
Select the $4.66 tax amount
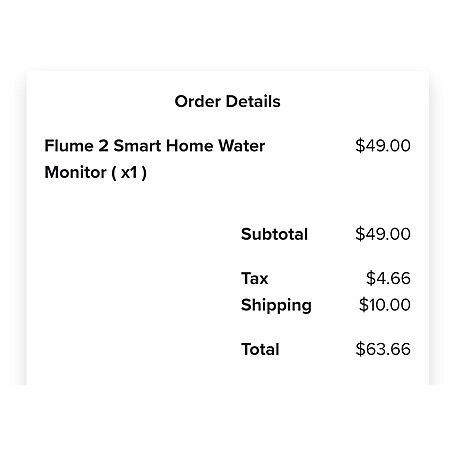[388, 278]
